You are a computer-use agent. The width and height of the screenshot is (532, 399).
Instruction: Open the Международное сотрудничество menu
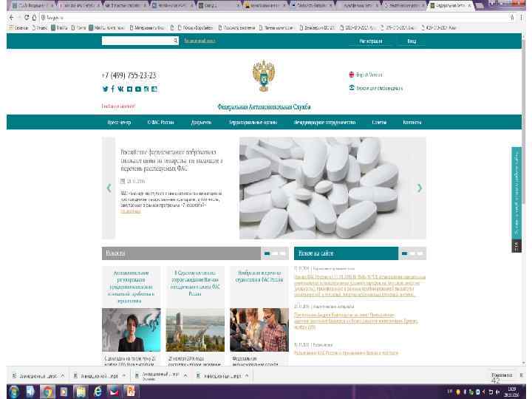coord(324,122)
